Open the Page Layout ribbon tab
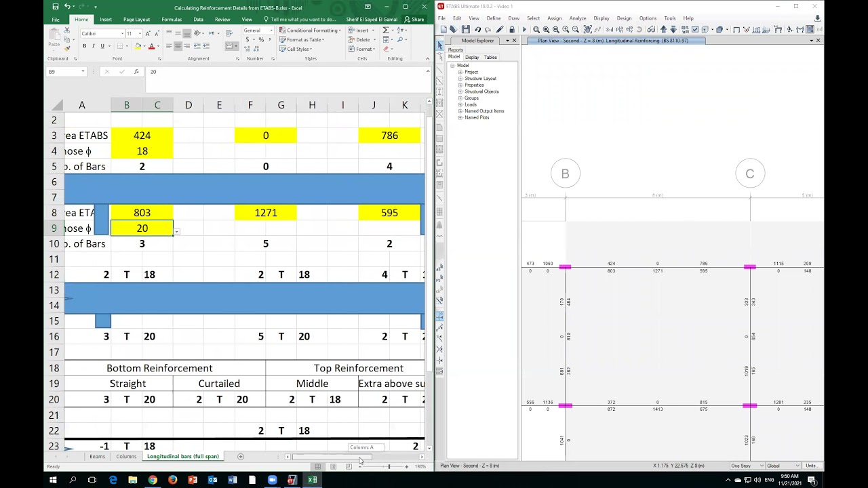Viewport: 868px width, 488px height. 136,20
